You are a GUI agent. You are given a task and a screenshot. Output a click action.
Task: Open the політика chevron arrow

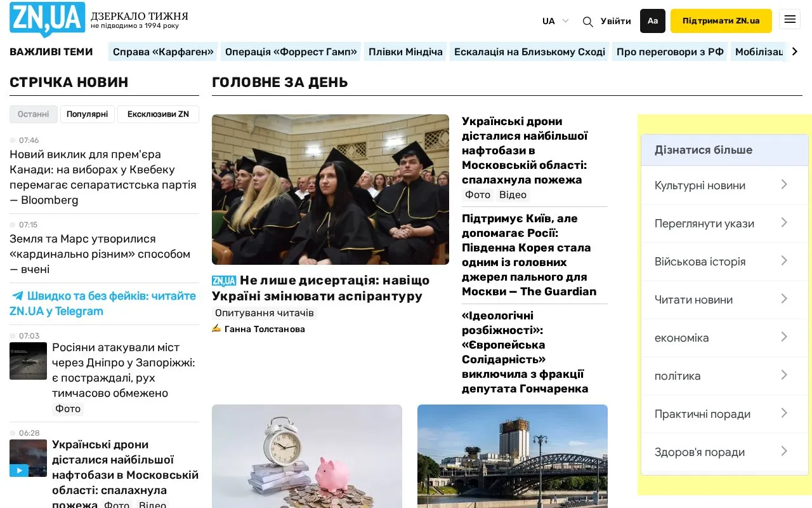tap(785, 375)
